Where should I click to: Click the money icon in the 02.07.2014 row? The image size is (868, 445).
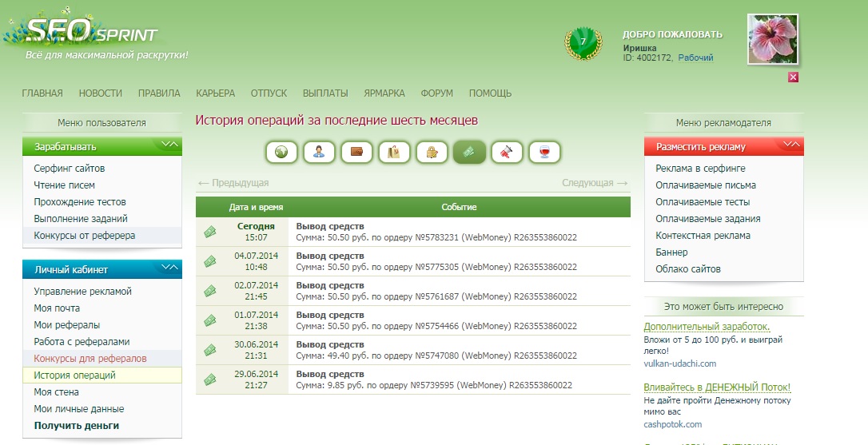pos(209,291)
